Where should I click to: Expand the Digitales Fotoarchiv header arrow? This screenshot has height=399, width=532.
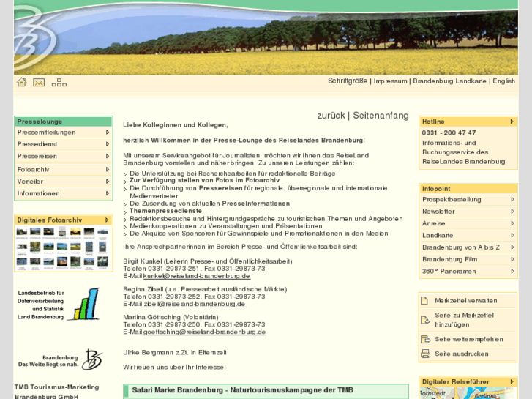[x=107, y=220]
